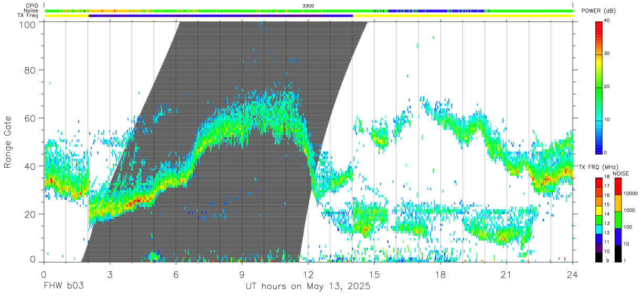
Task: Click the NOISE legend label '1'
Action: tap(625, 260)
